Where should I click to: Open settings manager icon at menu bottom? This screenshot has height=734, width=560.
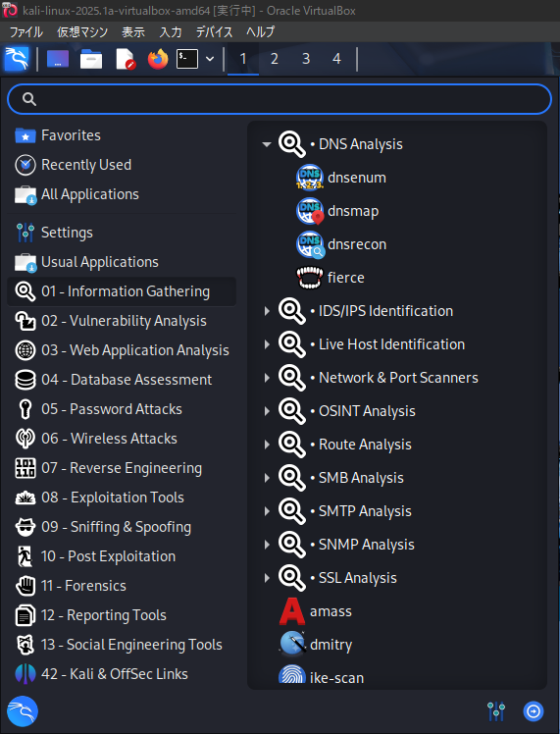pyautogui.click(x=496, y=711)
